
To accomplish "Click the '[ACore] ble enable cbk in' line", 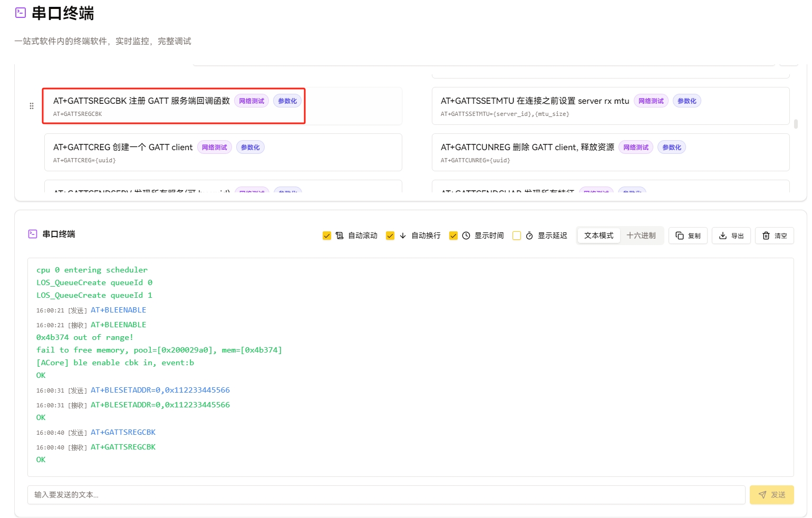I will [x=115, y=363].
